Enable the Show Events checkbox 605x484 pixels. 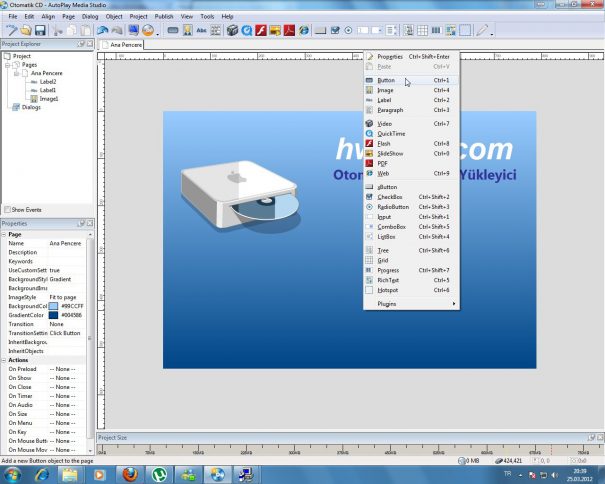[7, 210]
